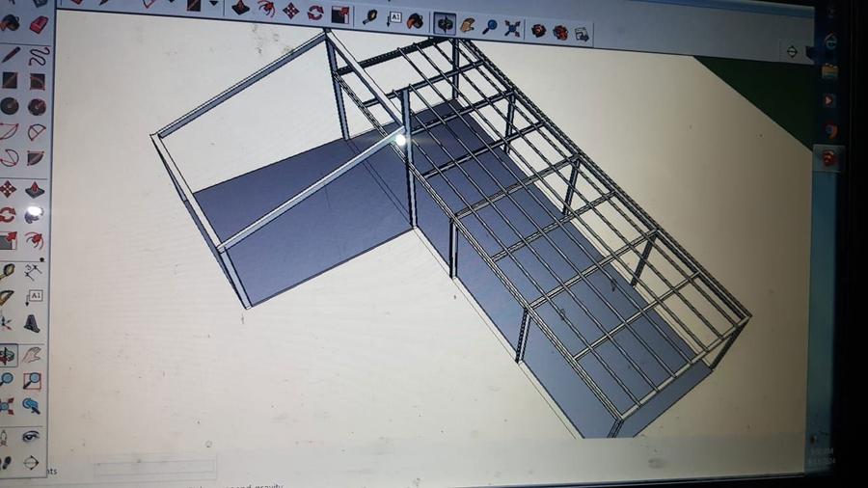Select the Zoom magnifier in left toolbar

pyautogui.click(x=7, y=380)
